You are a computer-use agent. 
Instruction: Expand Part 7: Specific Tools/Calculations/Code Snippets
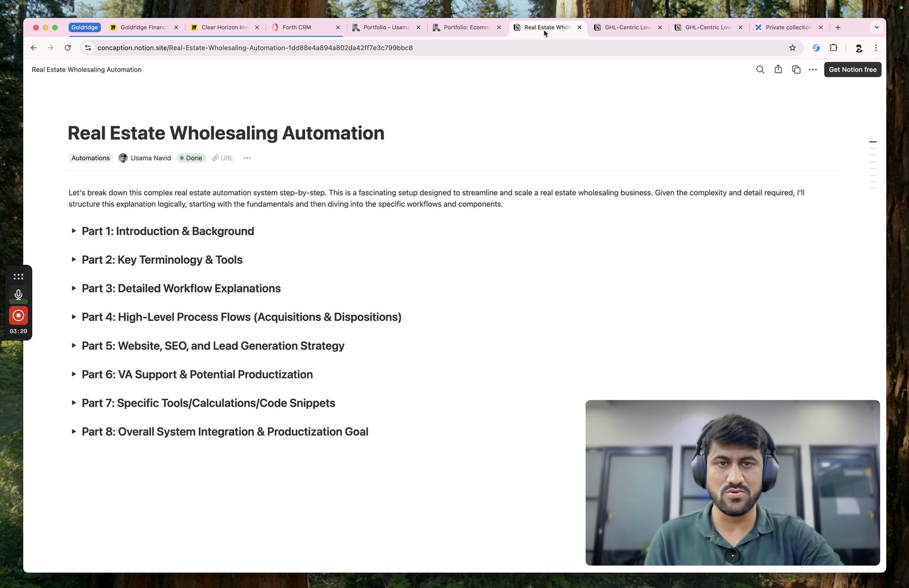(x=74, y=403)
